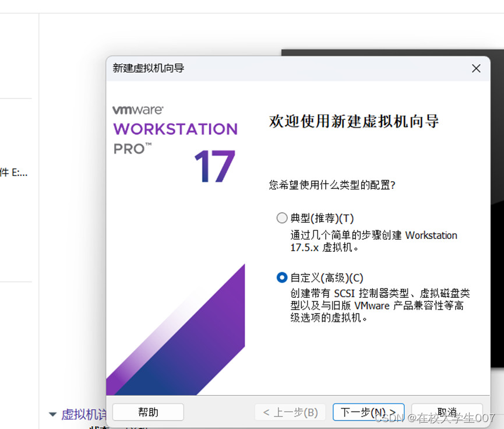Click the 新建虚拟机向导 title text
This screenshot has width=504, height=429.
coord(148,68)
